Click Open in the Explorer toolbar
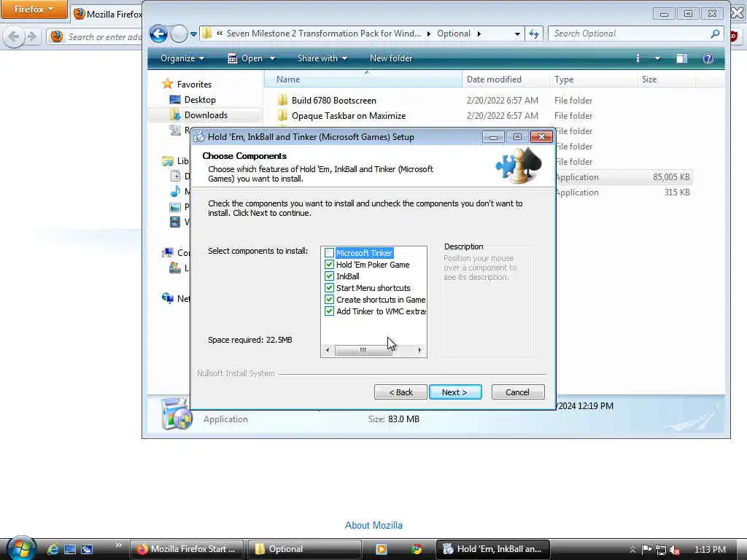This screenshot has height=560, width=747. [246, 58]
